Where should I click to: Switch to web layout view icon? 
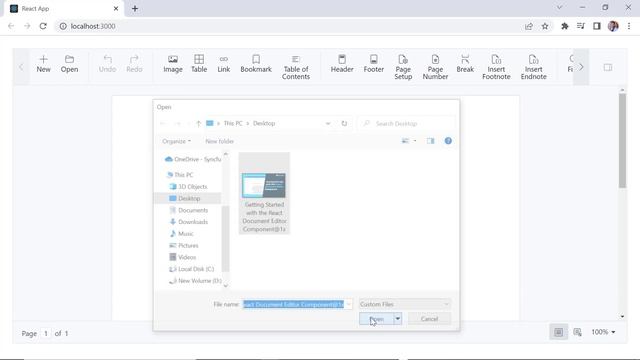577,332
